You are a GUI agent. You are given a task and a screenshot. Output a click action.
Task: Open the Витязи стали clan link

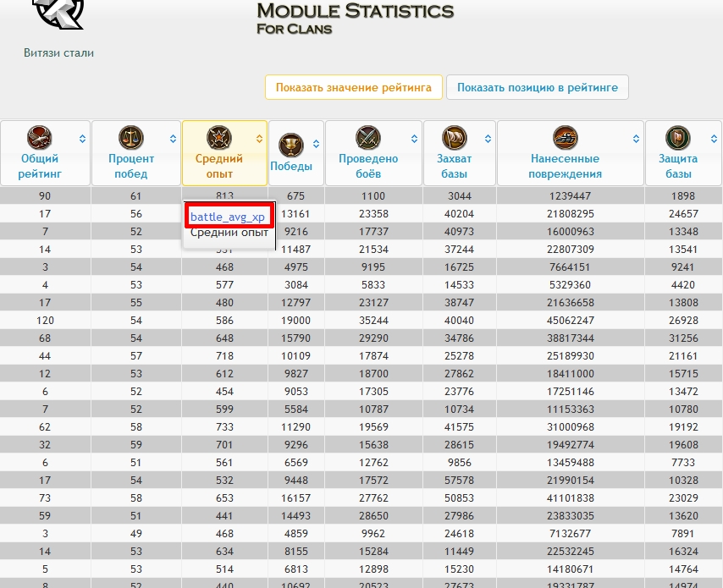[58, 52]
